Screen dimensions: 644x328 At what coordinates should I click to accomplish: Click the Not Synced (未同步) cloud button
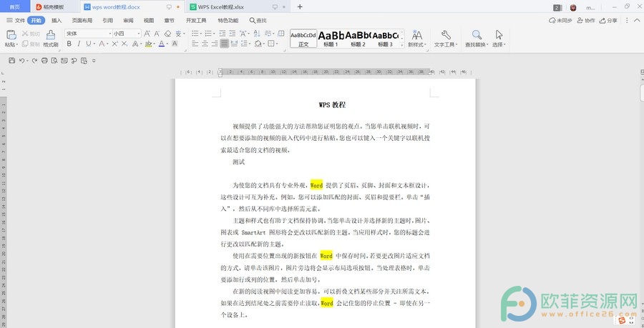[560, 21]
